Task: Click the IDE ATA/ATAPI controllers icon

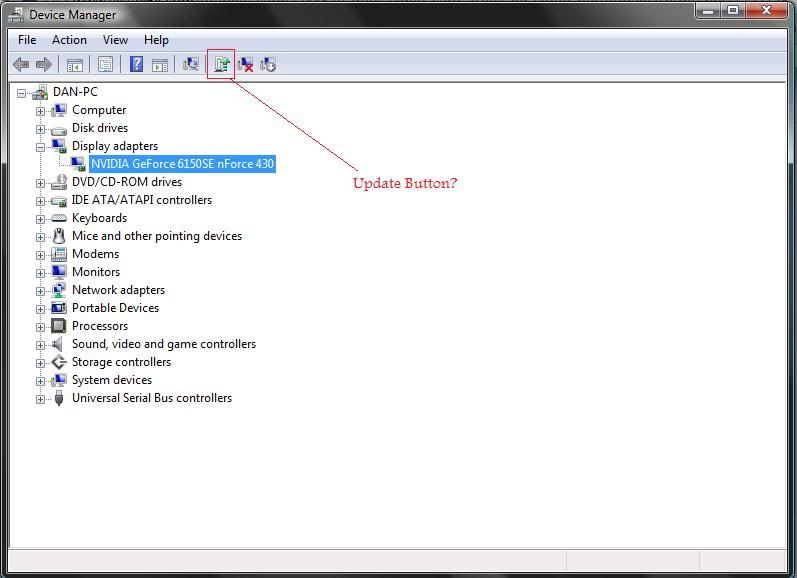Action: (59, 201)
